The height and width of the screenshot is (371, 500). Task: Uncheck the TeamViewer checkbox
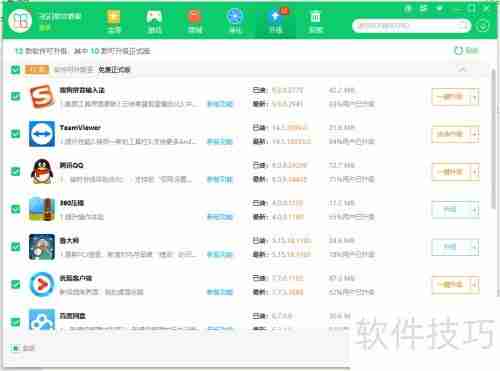coord(15,134)
